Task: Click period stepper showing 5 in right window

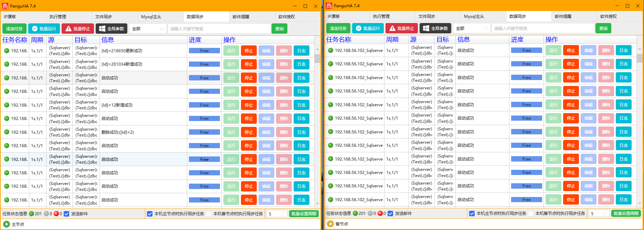Action: click(x=599, y=213)
